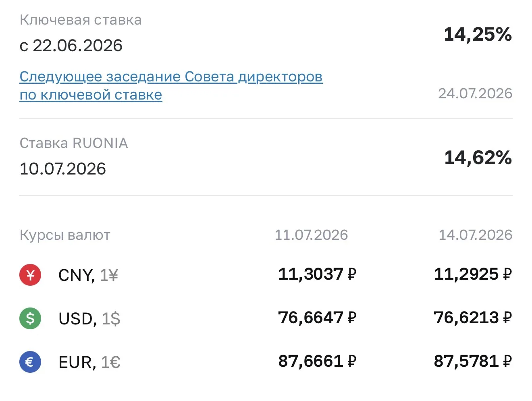
Task: Select the 14,25% key rate value
Action: [478, 34]
